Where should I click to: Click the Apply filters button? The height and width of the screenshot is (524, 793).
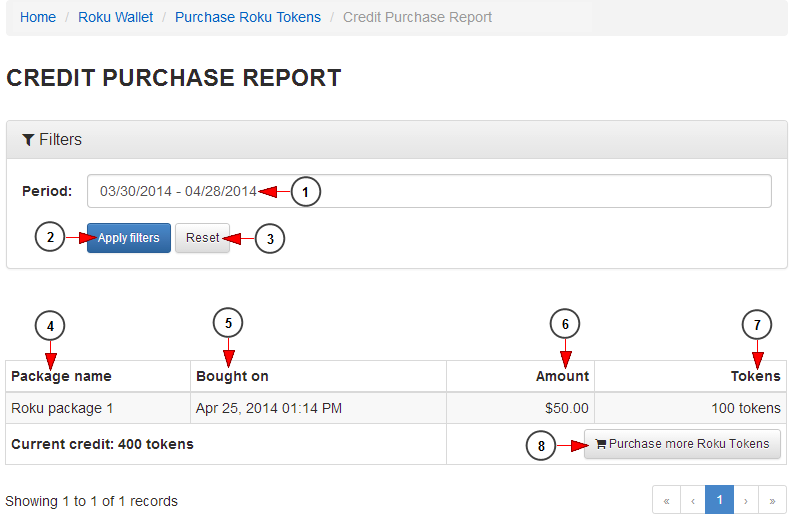[128, 238]
